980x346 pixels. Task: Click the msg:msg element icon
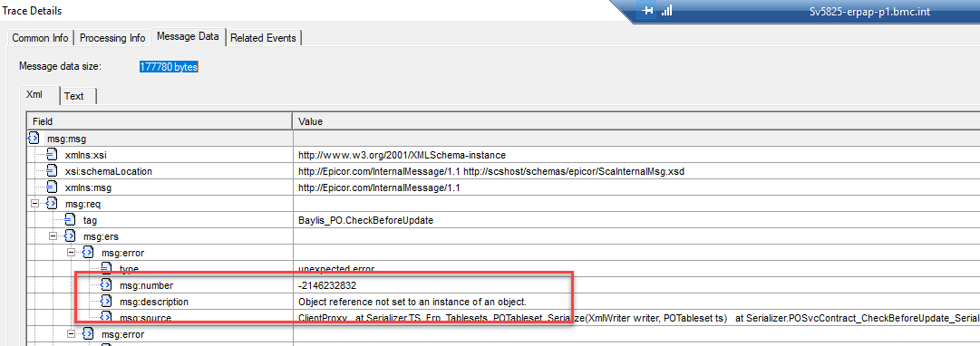click(34, 139)
